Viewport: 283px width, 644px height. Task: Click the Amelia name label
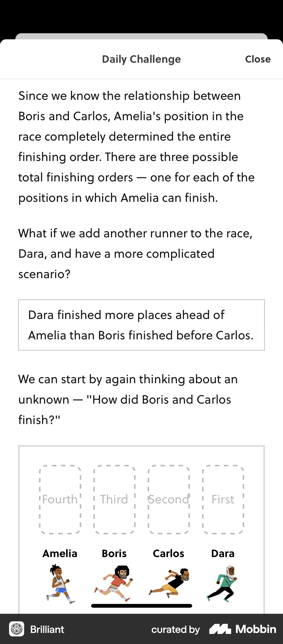(x=60, y=554)
